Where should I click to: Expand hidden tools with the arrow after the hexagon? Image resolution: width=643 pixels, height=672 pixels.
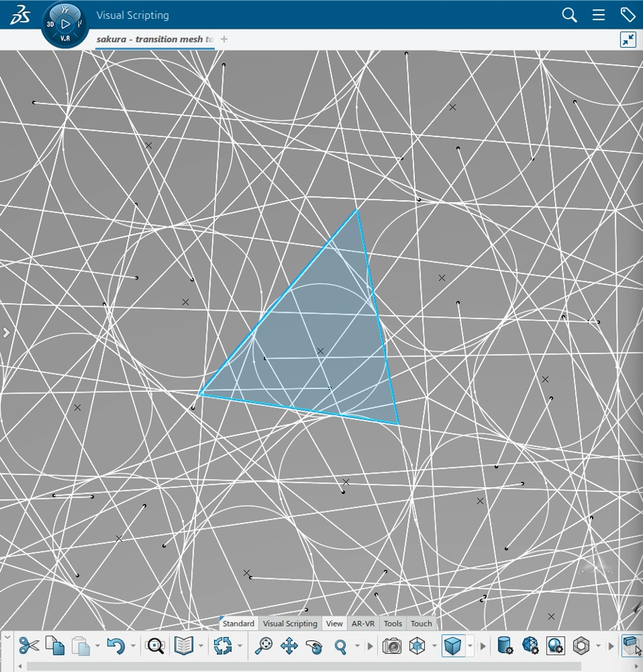612,646
